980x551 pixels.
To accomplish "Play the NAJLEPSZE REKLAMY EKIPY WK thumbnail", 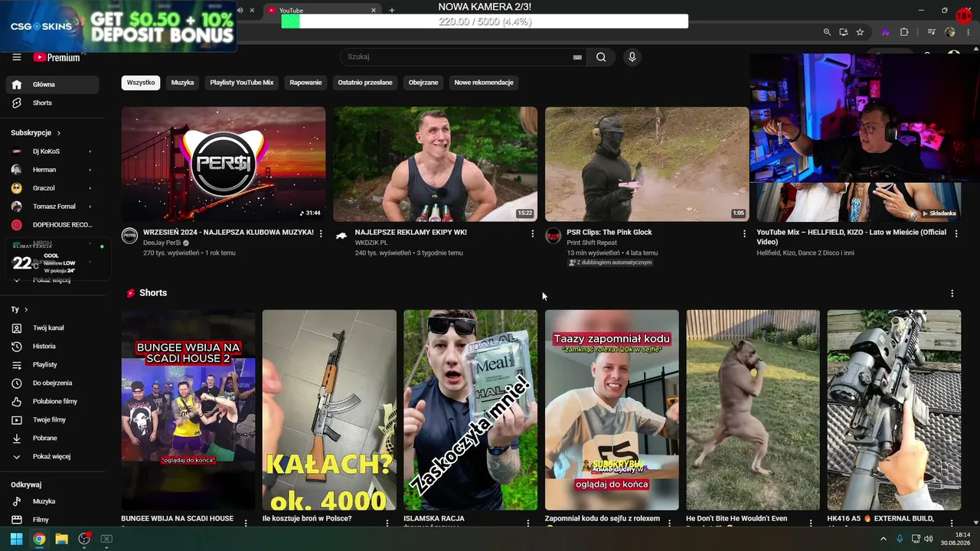I will pos(435,164).
